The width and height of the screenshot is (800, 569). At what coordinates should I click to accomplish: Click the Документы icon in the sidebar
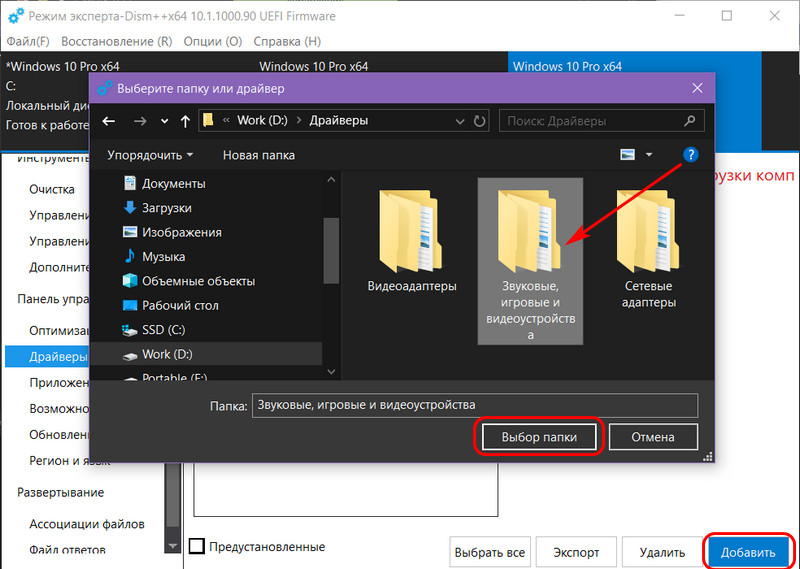(130, 183)
